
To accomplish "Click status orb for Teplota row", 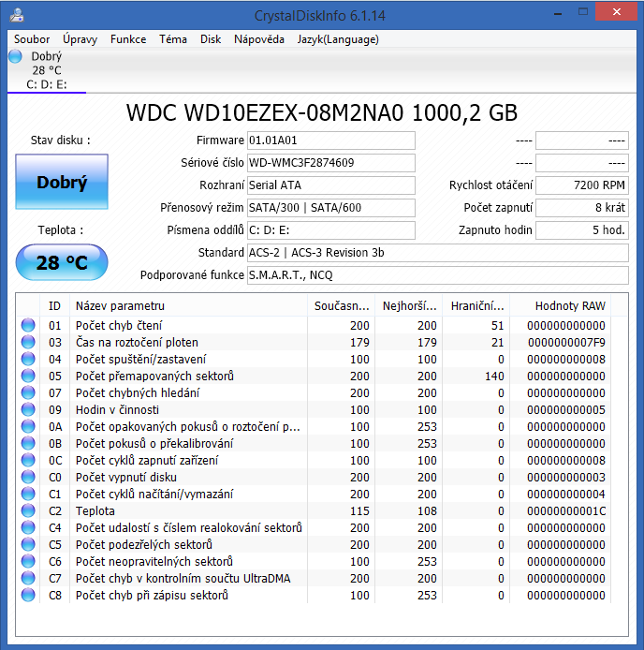I will 28,511.
